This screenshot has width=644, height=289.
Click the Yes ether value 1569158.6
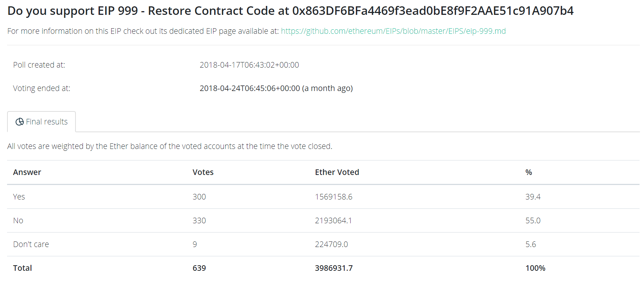(x=334, y=197)
